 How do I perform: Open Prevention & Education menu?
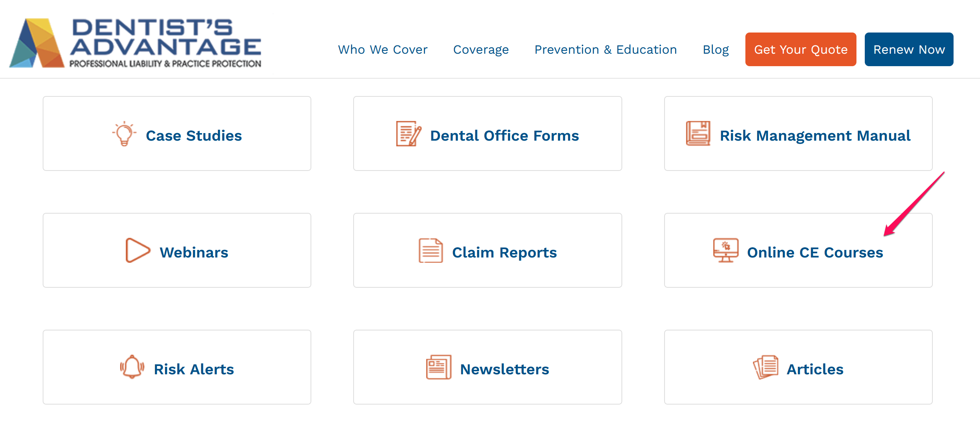click(605, 50)
